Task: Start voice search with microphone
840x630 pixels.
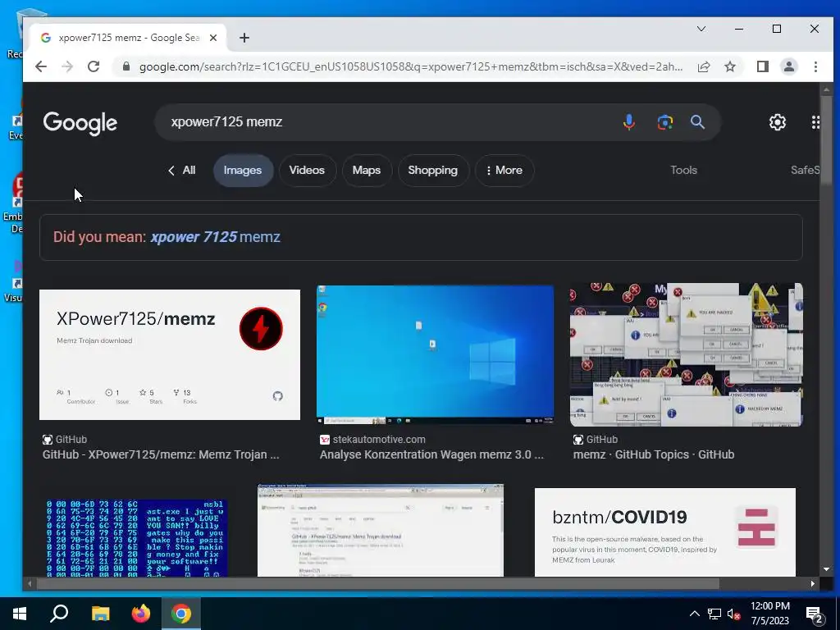Action: click(x=629, y=122)
